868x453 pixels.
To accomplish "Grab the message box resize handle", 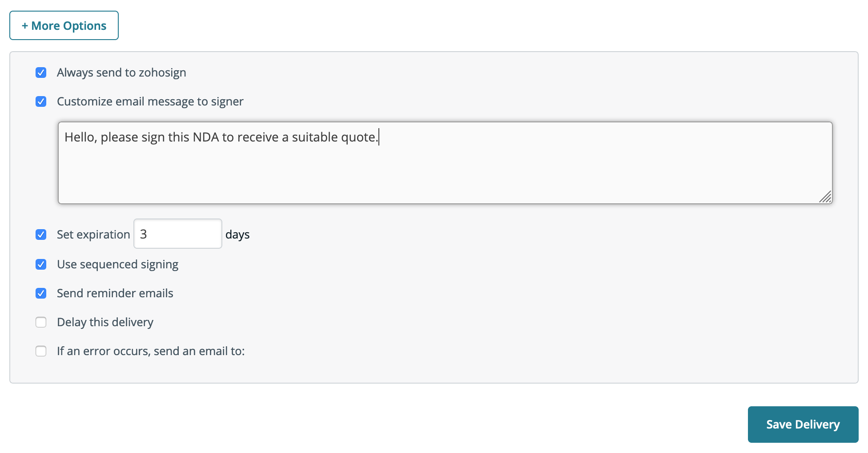I will tap(825, 197).
